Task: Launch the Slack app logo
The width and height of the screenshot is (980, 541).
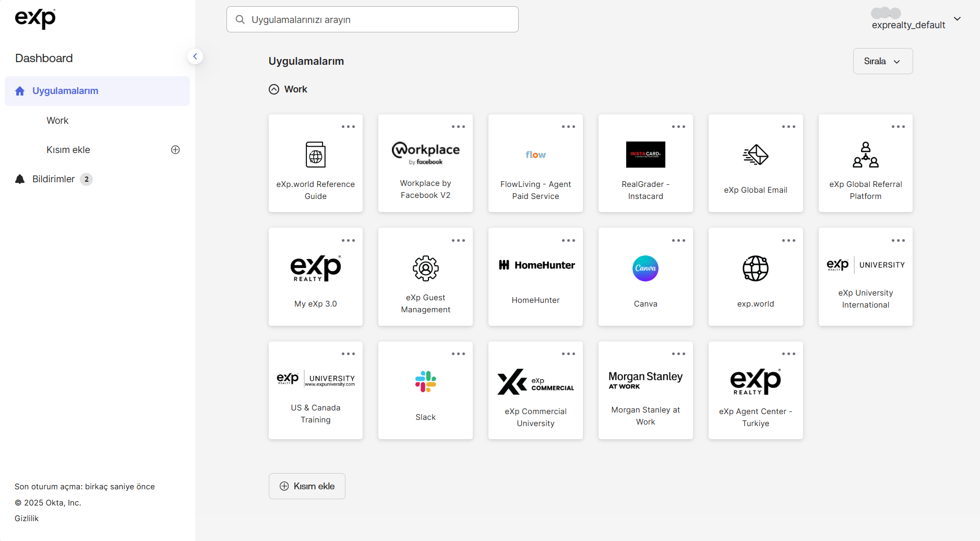Action: pos(426,382)
